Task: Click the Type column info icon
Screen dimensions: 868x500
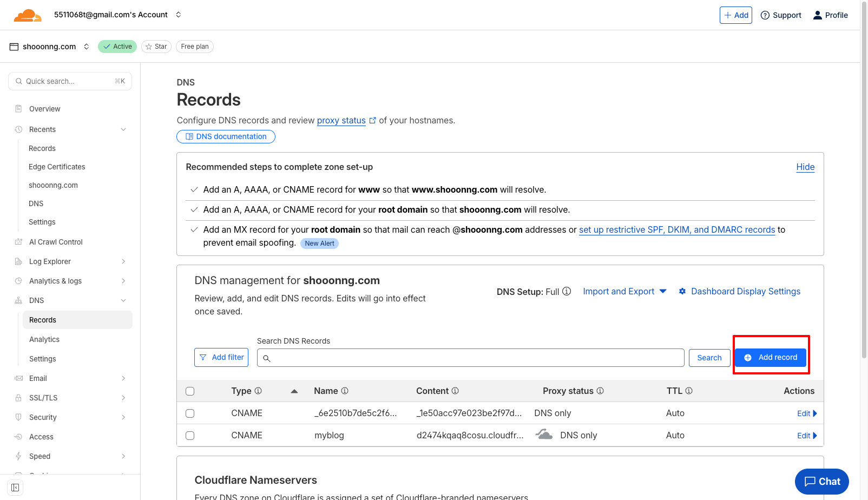Action: (258, 391)
